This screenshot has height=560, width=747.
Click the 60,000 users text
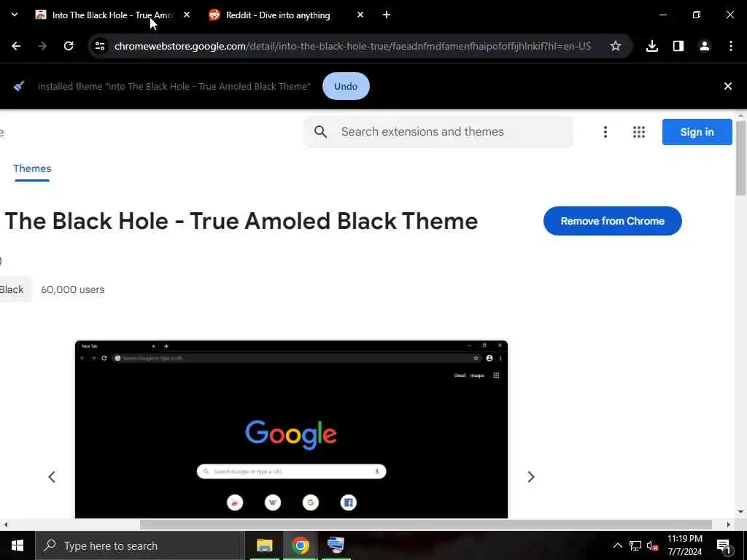(x=72, y=289)
